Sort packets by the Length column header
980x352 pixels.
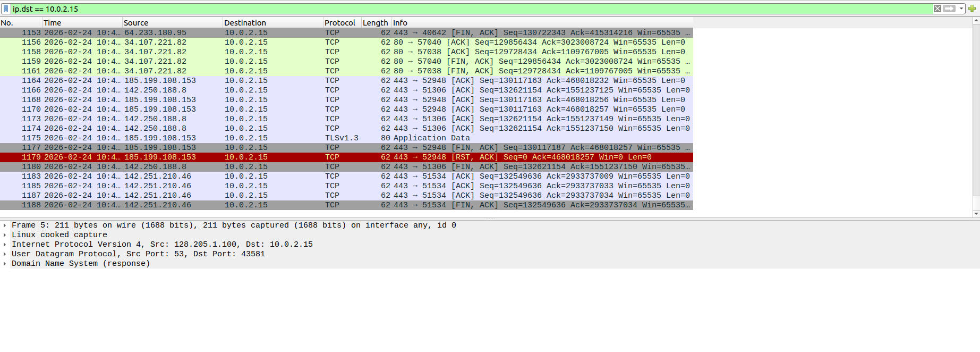pos(376,23)
